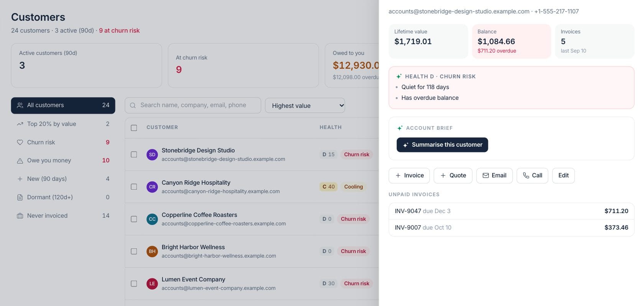Click the envelope icon on the Email button
This screenshot has height=306, width=644.
click(x=486, y=175)
